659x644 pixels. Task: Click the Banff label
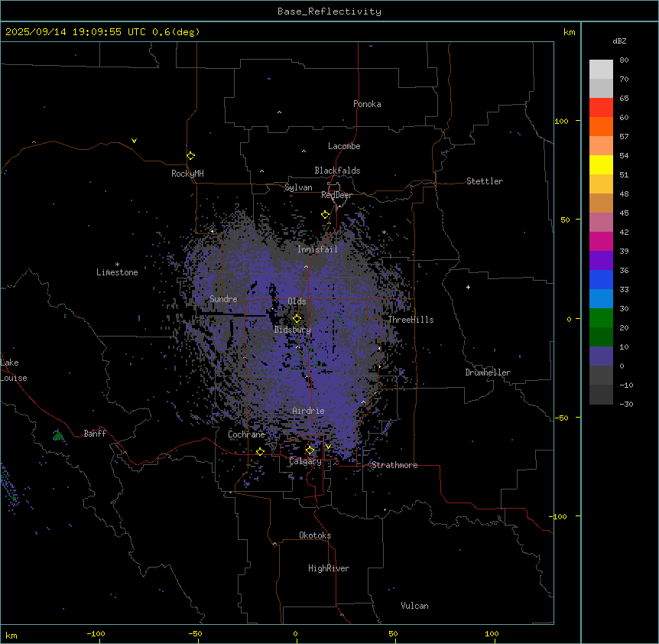95,434
